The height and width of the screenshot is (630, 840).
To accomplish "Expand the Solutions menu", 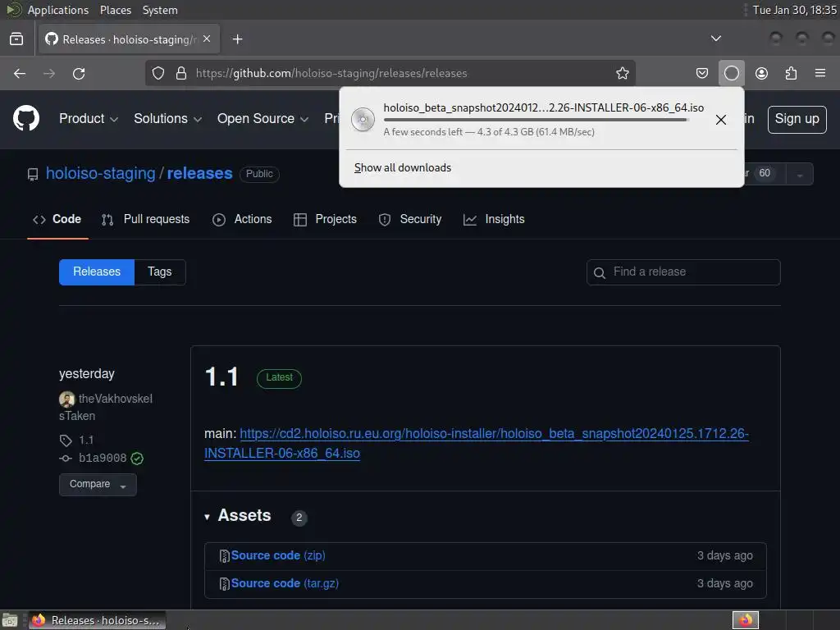I will (167, 118).
